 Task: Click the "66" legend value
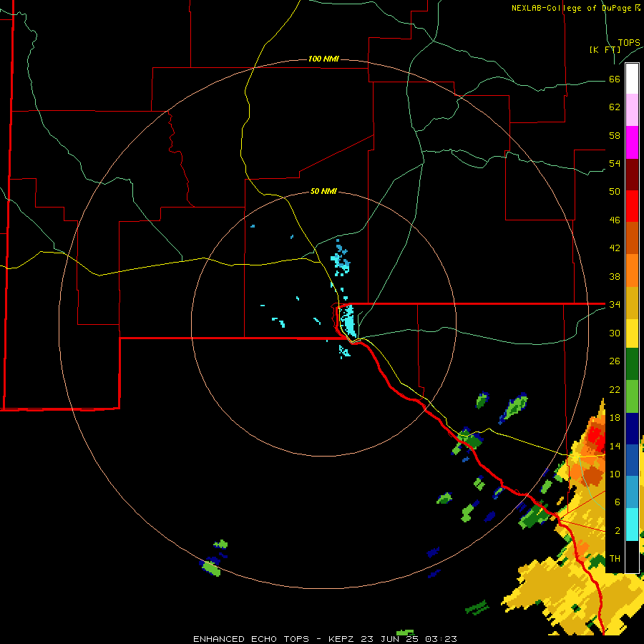point(615,79)
